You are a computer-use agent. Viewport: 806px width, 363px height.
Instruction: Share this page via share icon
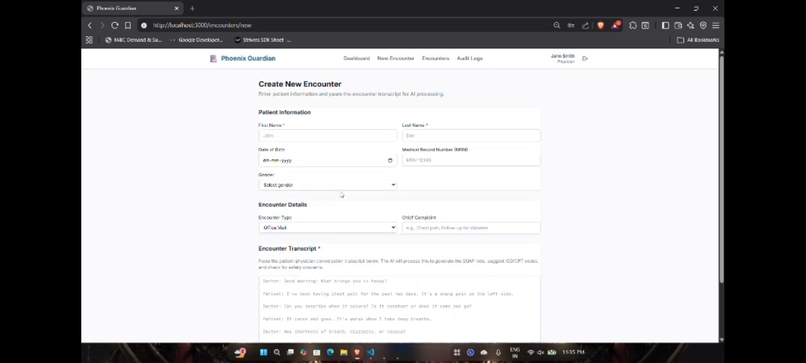pos(585,25)
